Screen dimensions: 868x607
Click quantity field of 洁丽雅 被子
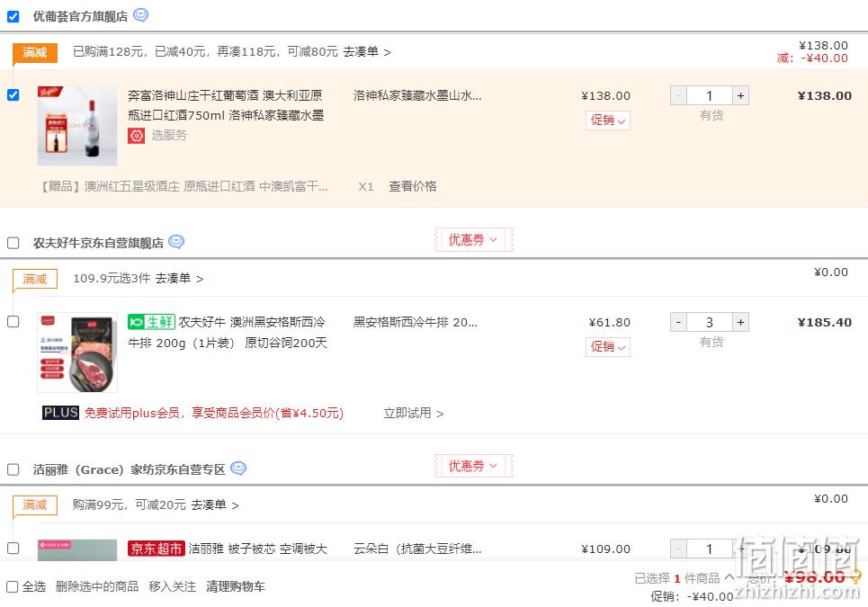click(710, 549)
